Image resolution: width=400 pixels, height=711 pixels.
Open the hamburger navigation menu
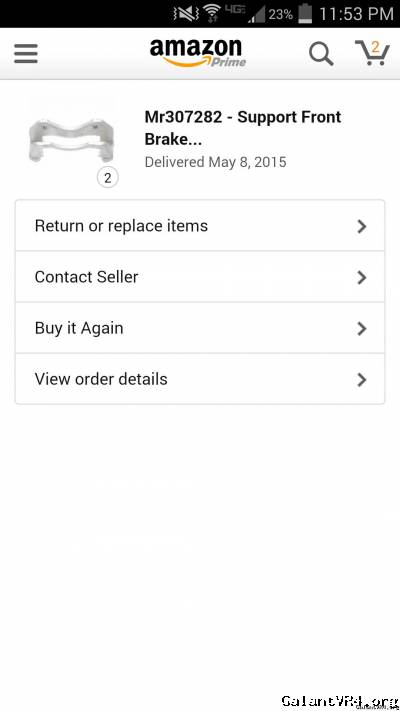point(26,54)
